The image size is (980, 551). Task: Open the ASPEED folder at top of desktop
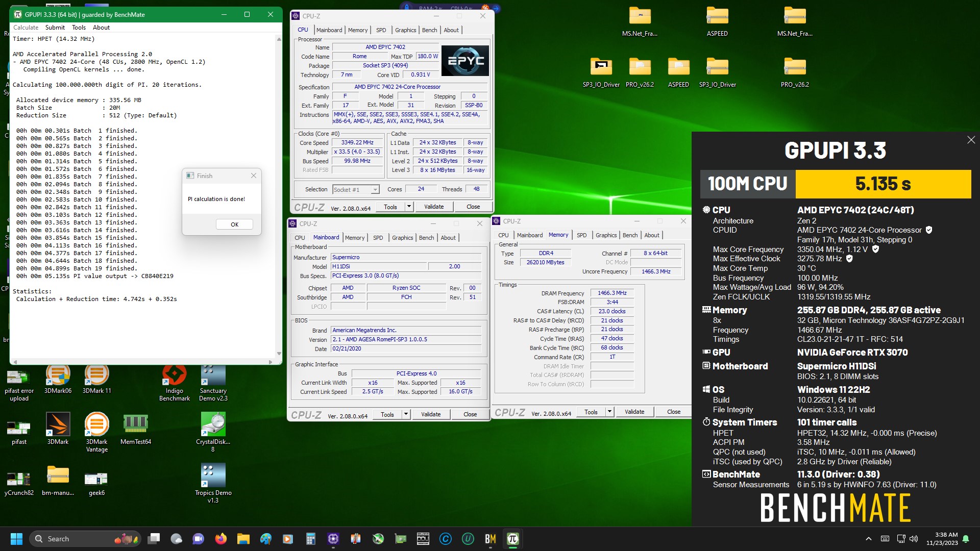[x=717, y=22]
